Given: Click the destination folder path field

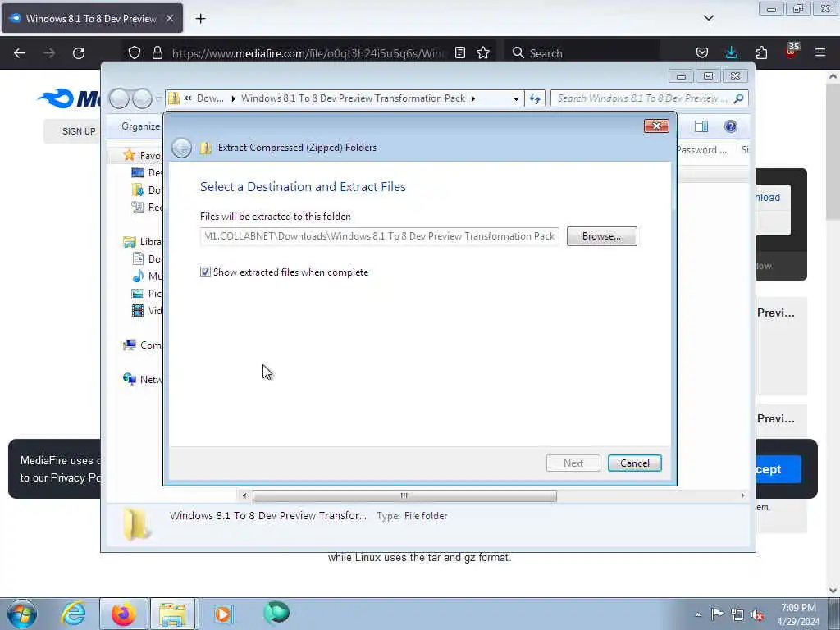Looking at the screenshot, I should tap(379, 236).
